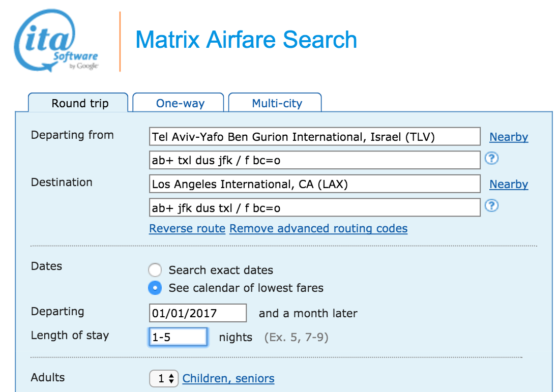
Task: Open help icon for departure routing codes
Action: point(491,158)
